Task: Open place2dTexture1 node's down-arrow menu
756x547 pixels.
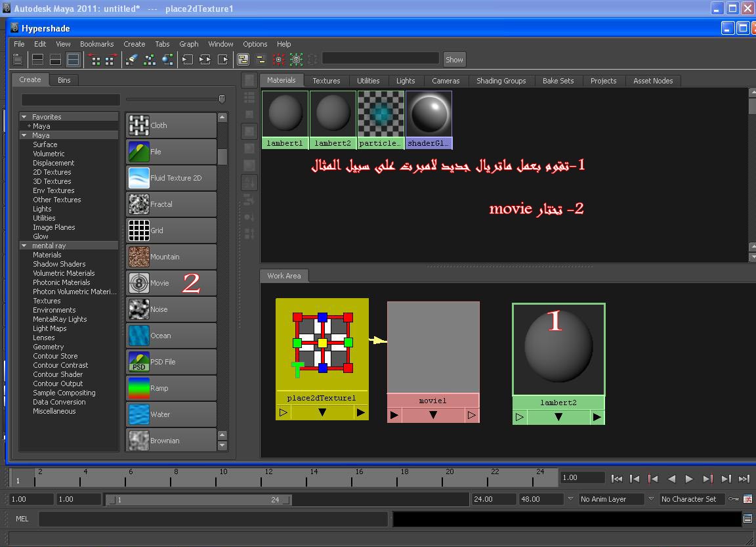Action: click(x=322, y=412)
